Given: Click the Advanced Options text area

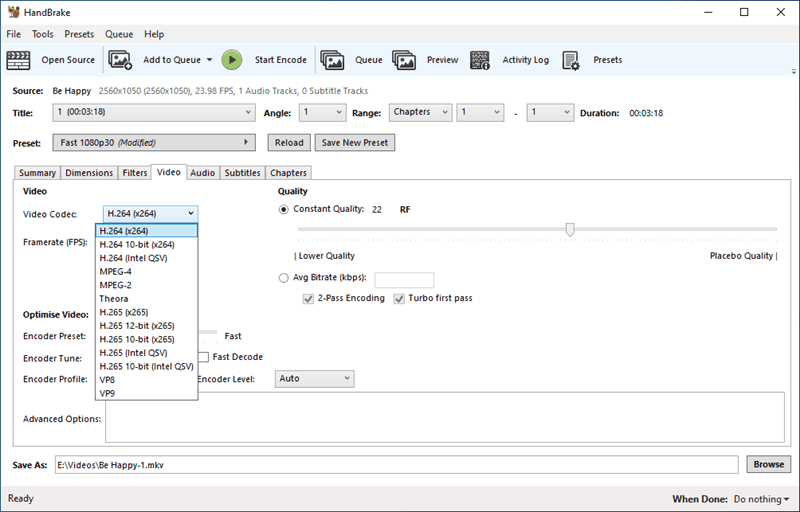Looking at the screenshot, I should click(x=445, y=417).
